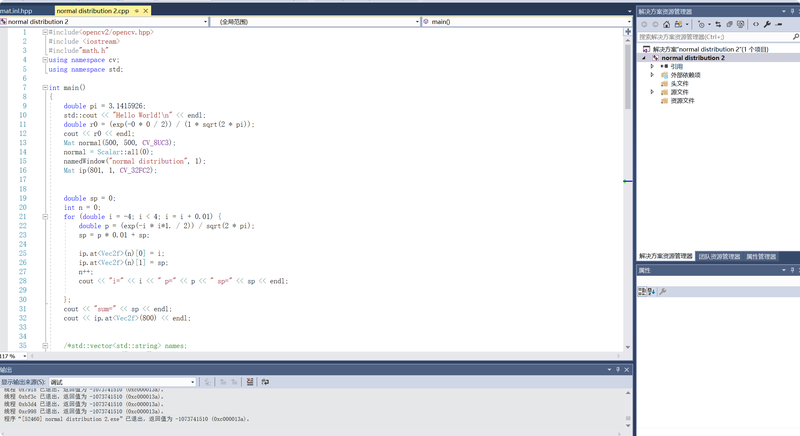Viewport: 800px width, 436px height.
Task: Show all files icon in Solution Explorer
Action: 741,24
